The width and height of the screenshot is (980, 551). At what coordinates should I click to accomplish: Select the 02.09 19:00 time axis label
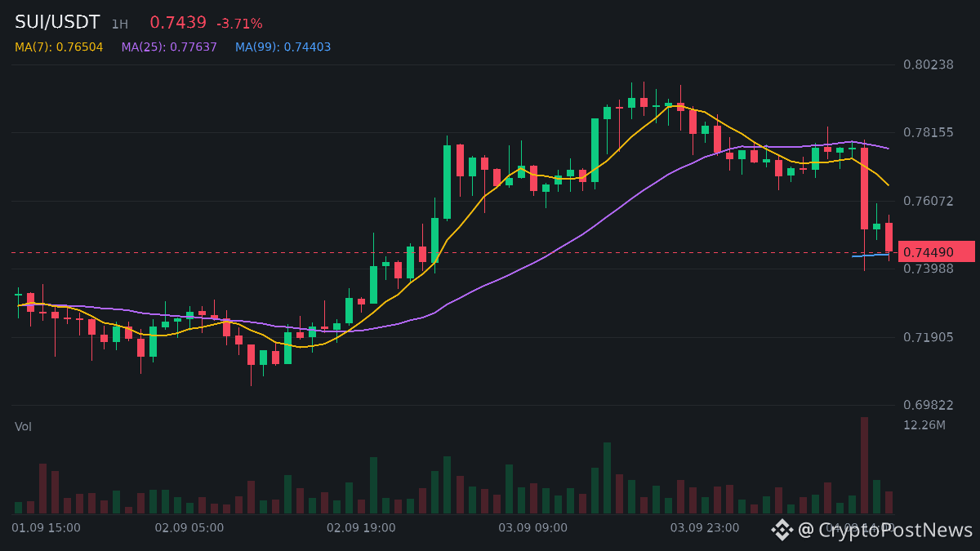coord(361,528)
